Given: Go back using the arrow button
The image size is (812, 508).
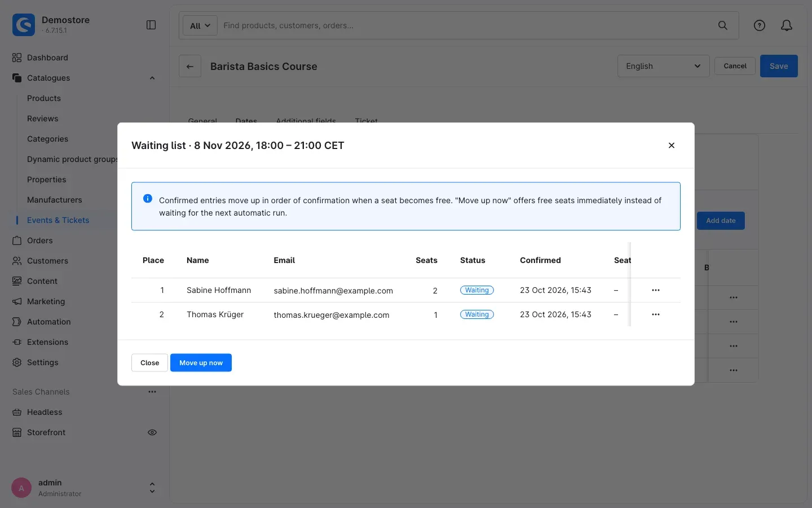Looking at the screenshot, I should 190,66.
